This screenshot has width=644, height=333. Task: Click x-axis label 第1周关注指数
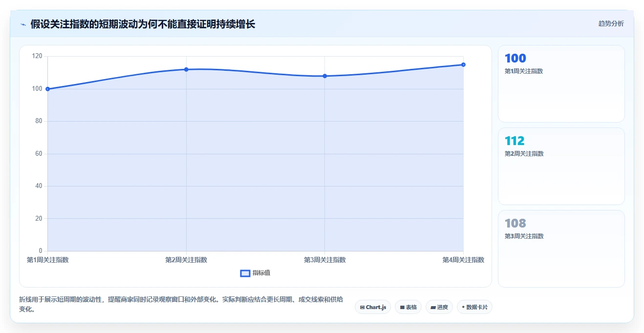[x=47, y=260]
